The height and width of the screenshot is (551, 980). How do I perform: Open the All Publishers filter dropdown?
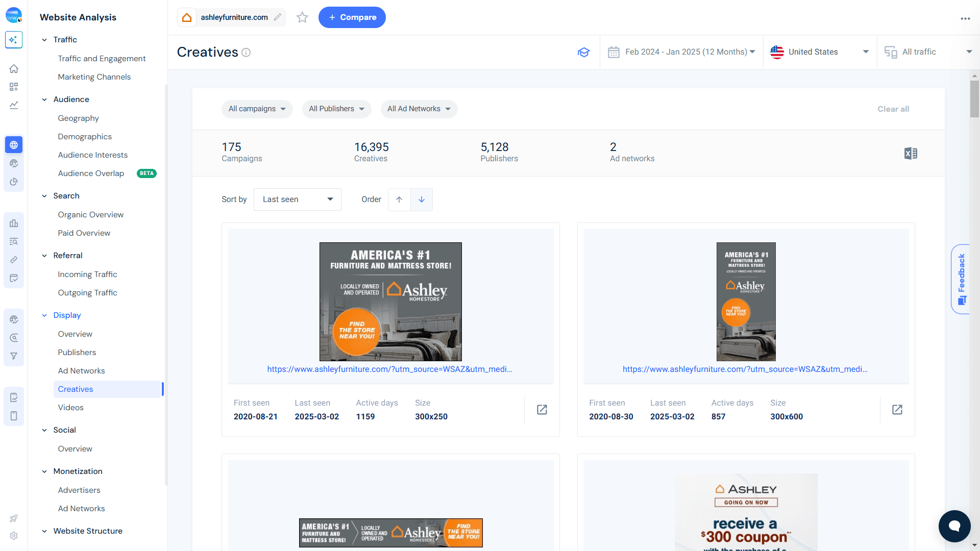337,109
